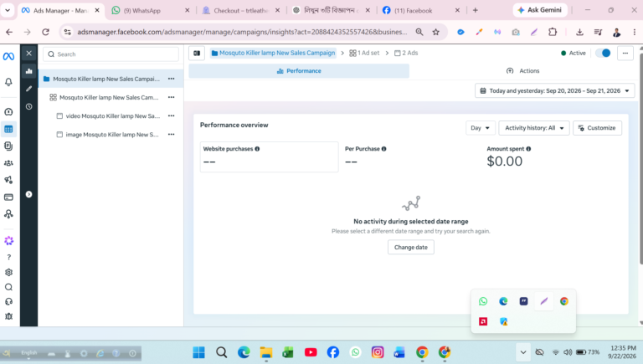Open WhatsApp icon in tray popup
Viewport: 643px width, 364px height.
483,301
